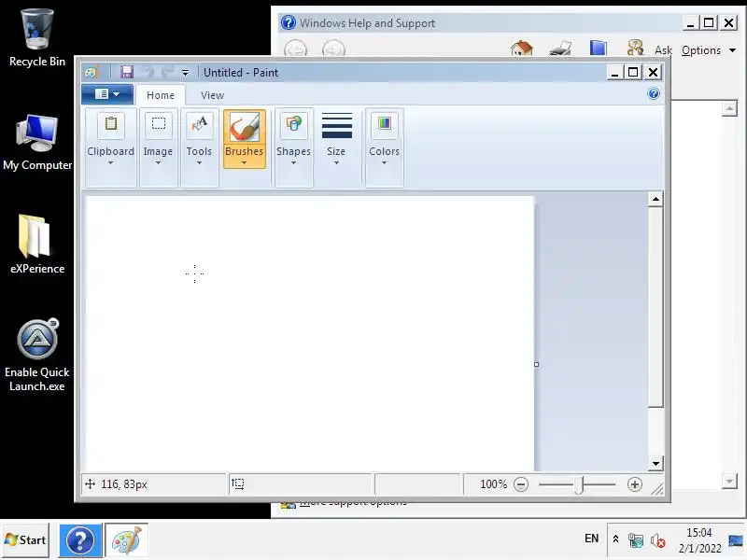Screen dimensions: 747x560
Task: Click the Redo arrow in Paint's title bar
Action: tap(167, 72)
